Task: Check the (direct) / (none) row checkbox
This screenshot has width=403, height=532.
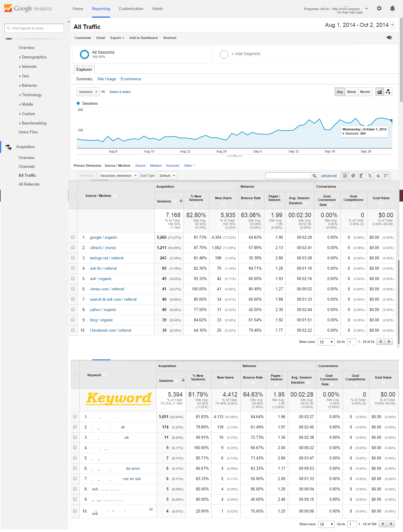Action: 73,247
